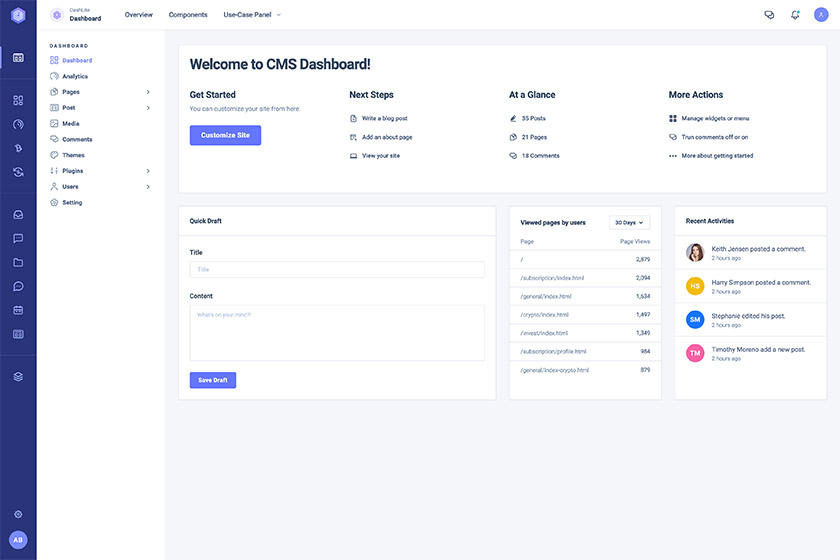Viewport: 840px width, 560px height.
Task: Click the Save Draft button
Action: pos(213,380)
